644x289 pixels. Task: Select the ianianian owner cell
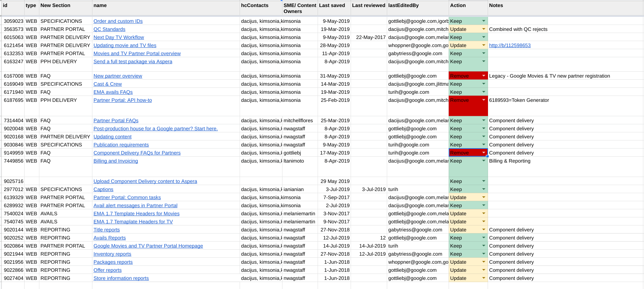tap(300, 189)
